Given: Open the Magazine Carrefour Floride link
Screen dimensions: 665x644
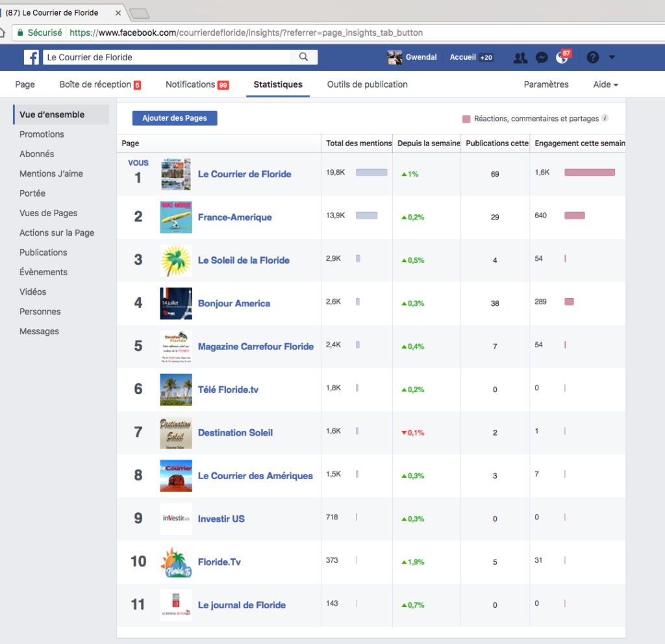Looking at the screenshot, I should pos(256,347).
